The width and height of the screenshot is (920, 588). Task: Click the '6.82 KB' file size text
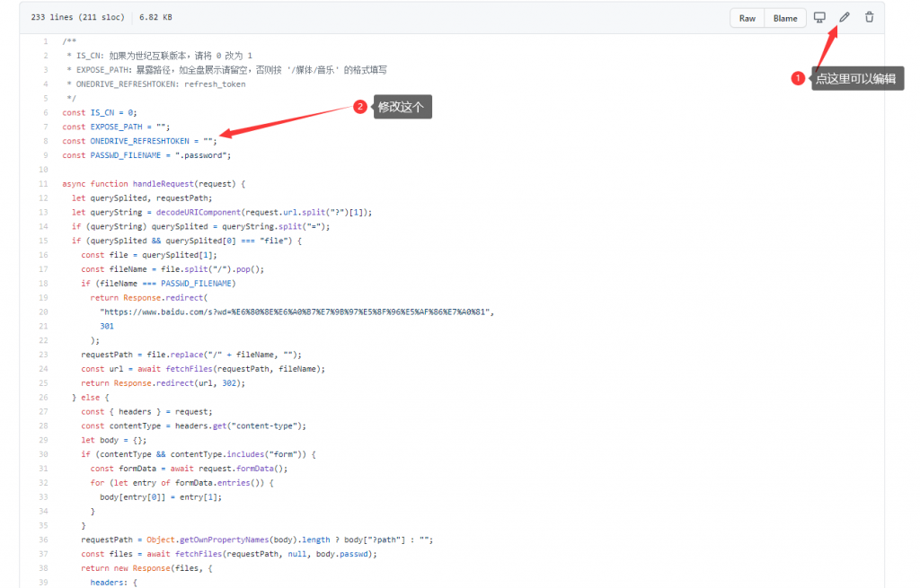pos(155,18)
